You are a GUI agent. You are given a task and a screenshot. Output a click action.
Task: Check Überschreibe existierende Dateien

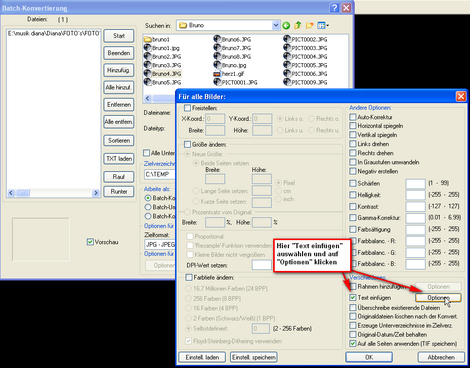click(x=353, y=307)
